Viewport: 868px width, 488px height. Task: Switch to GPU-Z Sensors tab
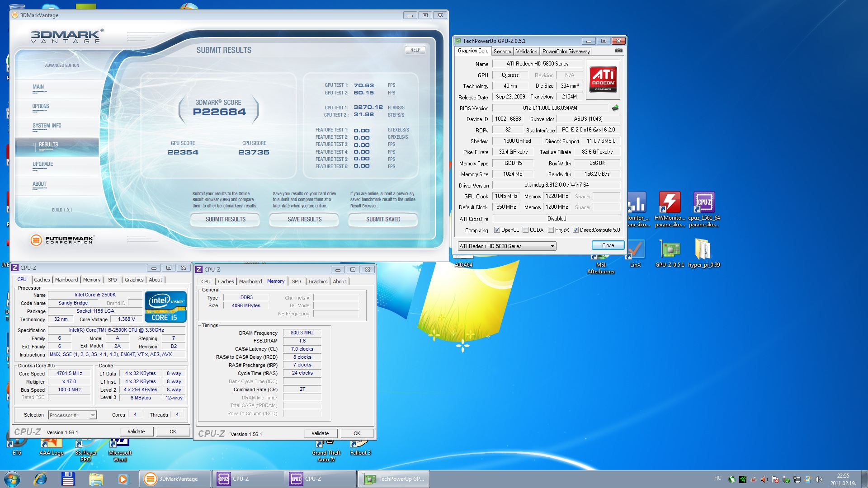(502, 52)
